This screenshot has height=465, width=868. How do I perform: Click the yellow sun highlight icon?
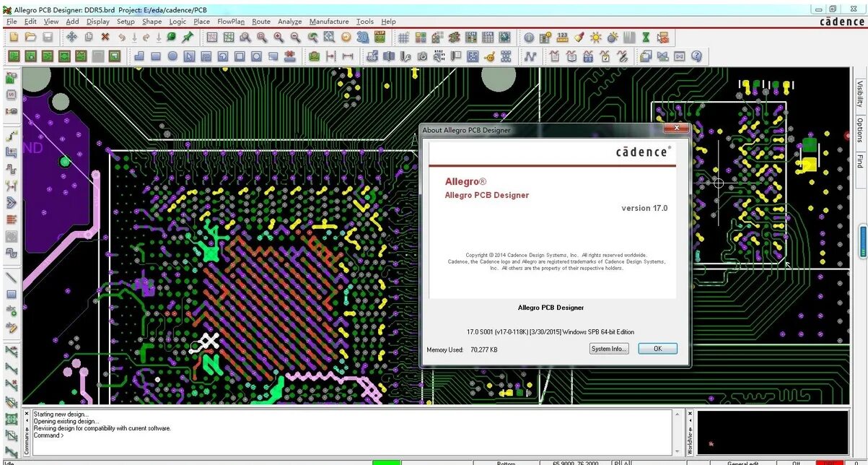pyautogui.click(x=596, y=37)
